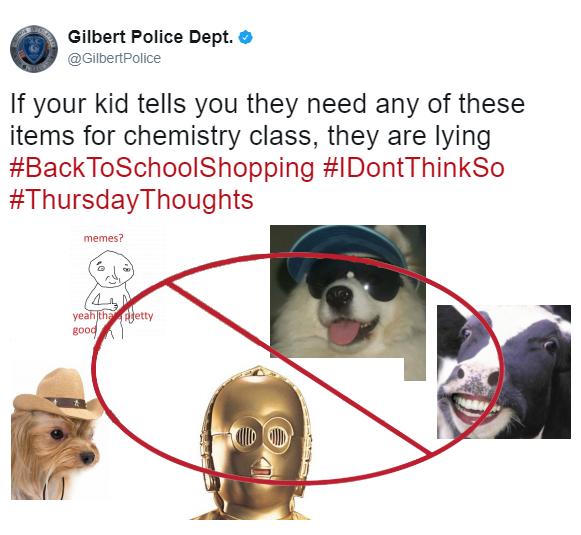
Task: Click the golden C-3PO robot head
Action: (x=255, y=443)
